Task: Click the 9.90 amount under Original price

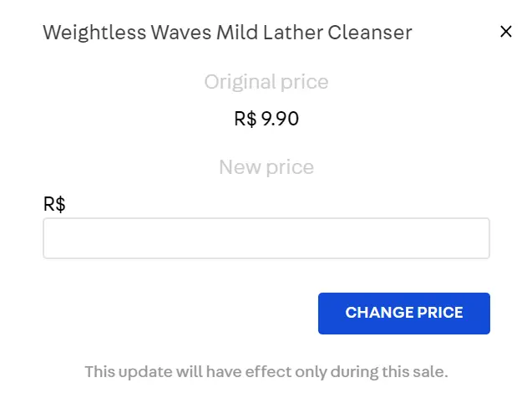Action: [x=280, y=119]
